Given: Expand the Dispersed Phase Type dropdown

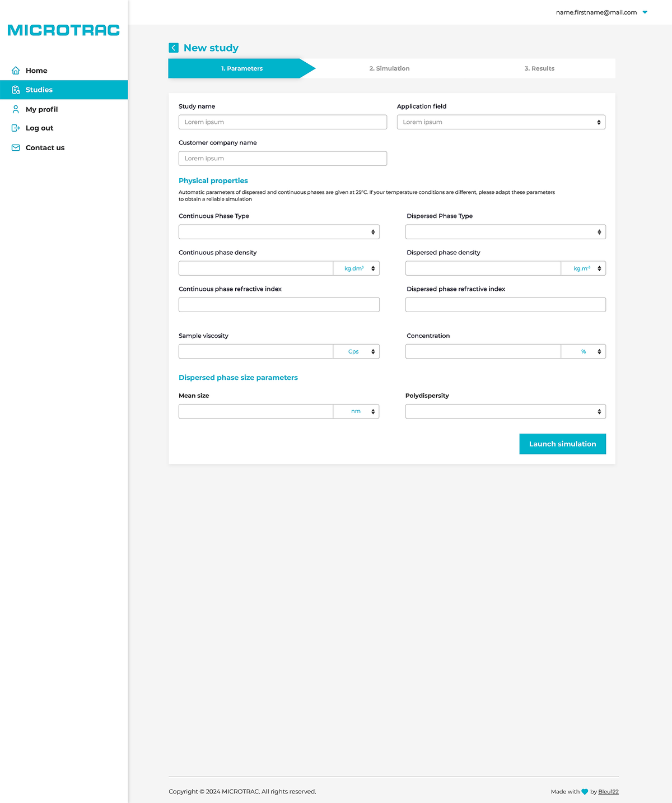Looking at the screenshot, I should point(505,232).
